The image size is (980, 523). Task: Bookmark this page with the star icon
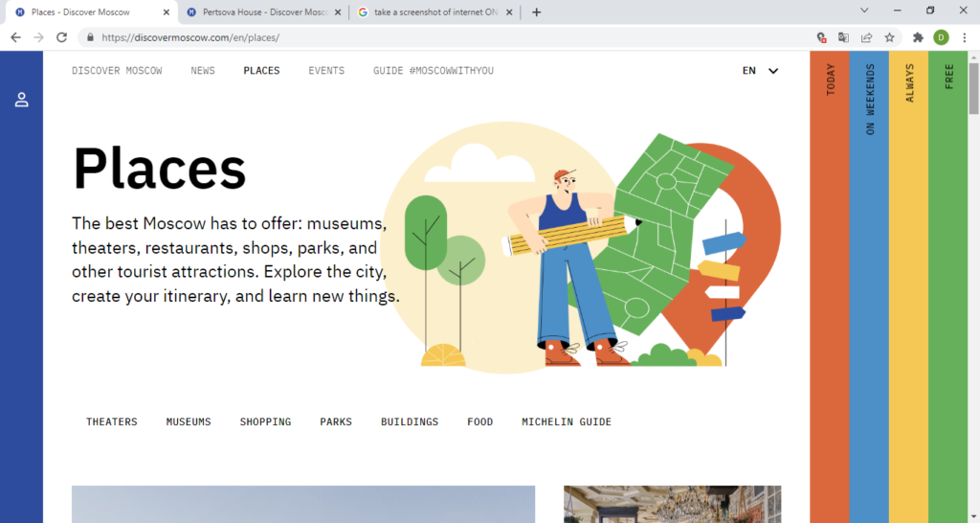coord(889,37)
